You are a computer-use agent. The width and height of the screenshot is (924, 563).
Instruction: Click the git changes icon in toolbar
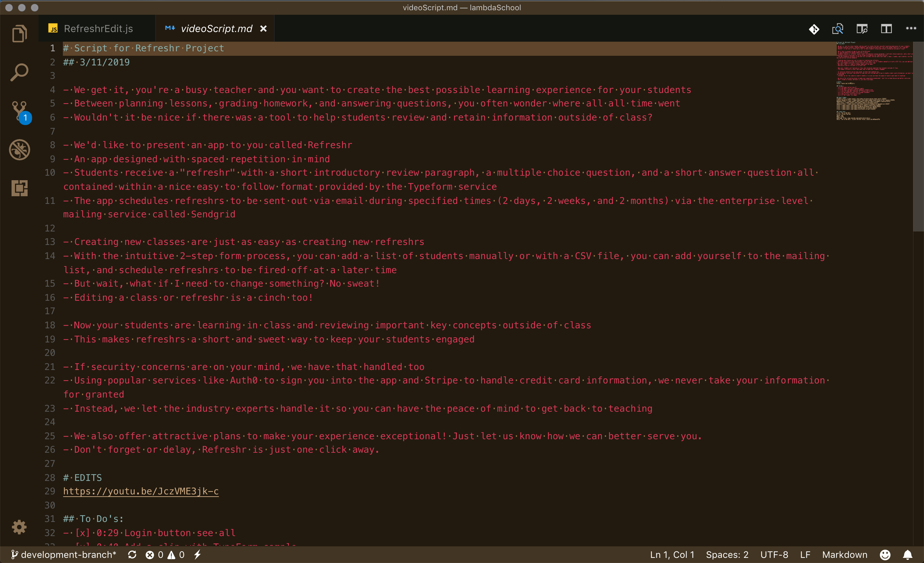tap(814, 29)
